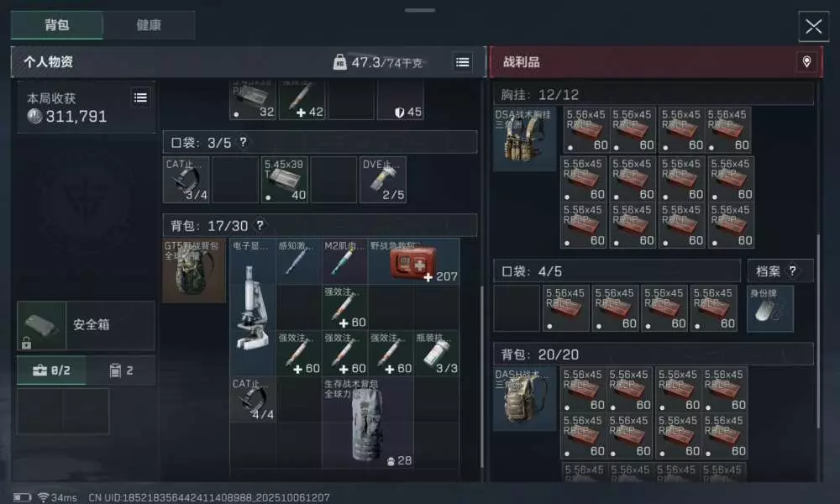840x504 pixels.
Task: Select the electronic microscope item in backpack
Action: (253, 307)
